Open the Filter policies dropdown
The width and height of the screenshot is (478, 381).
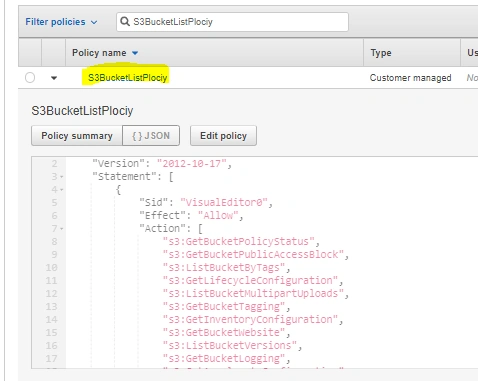(x=61, y=22)
